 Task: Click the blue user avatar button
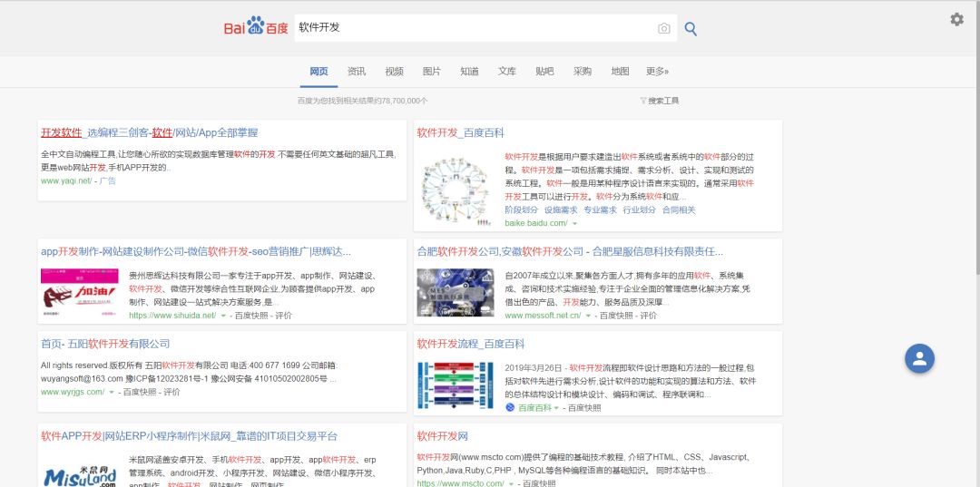919,358
